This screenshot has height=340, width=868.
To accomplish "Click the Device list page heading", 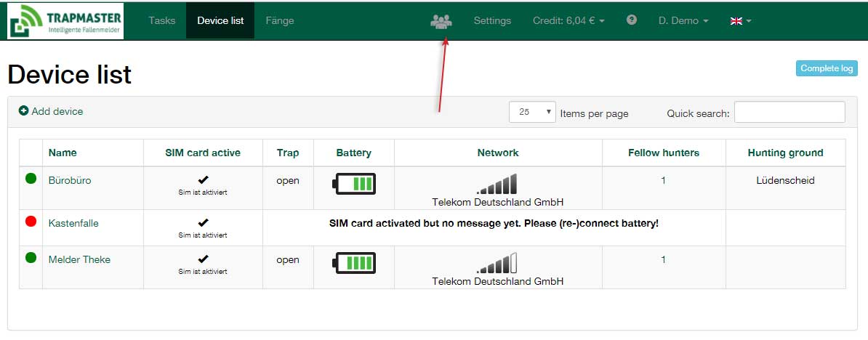I will 69,74.
